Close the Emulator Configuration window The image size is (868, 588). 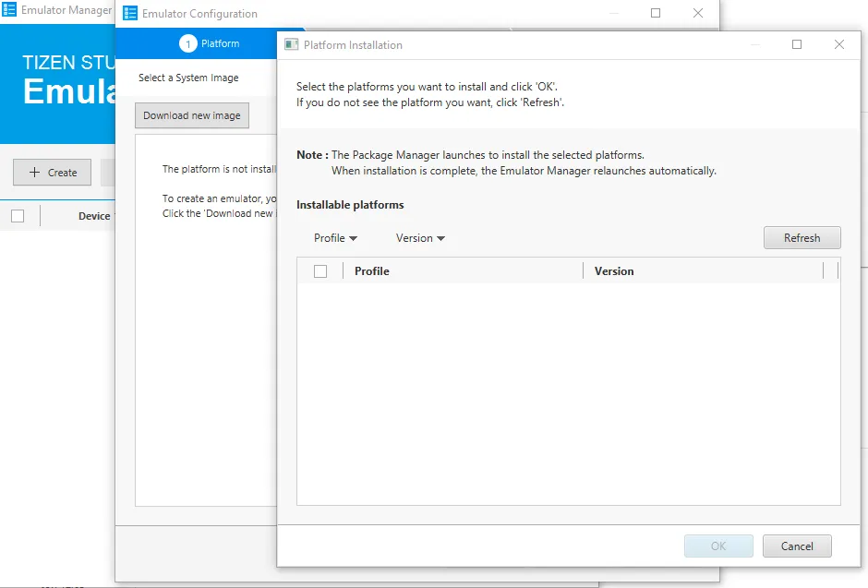[698, 13]
